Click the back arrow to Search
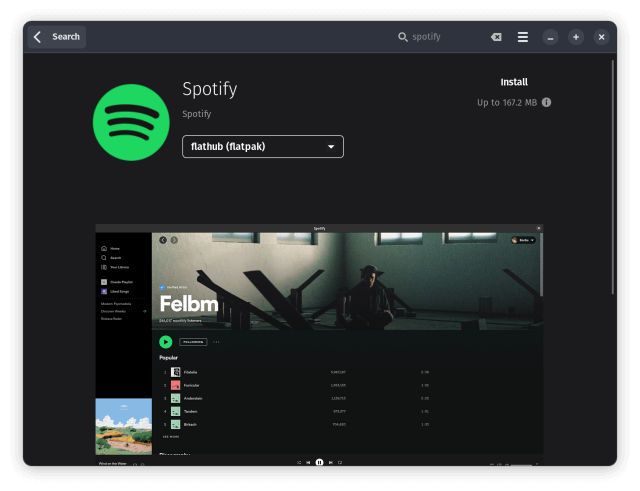Screen dimensions: 640x491 (x=56, y=37)
